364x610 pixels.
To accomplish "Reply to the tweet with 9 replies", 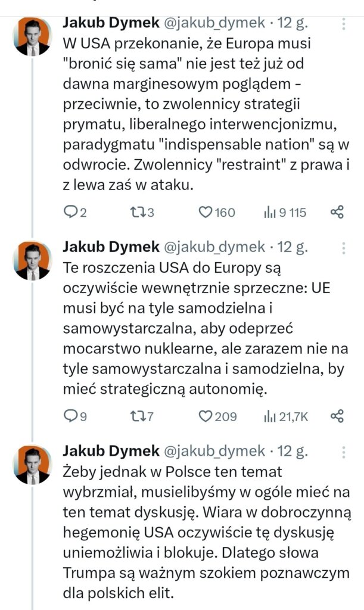I will point(70,416).
